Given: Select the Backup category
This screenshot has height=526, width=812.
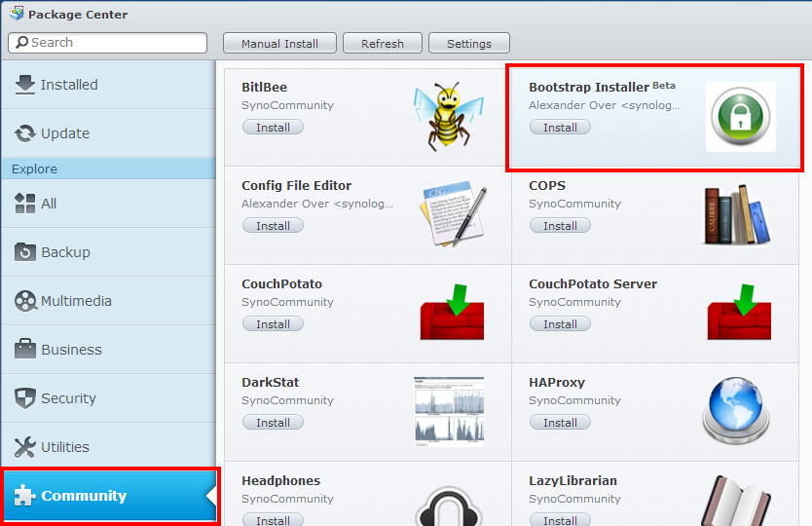Looking at the screenshot, I should click(x=109, y=252).
